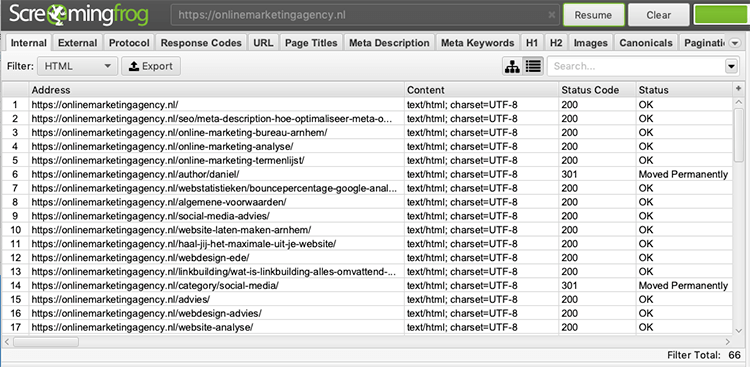Click the Resume button

[x=594, y=15]
